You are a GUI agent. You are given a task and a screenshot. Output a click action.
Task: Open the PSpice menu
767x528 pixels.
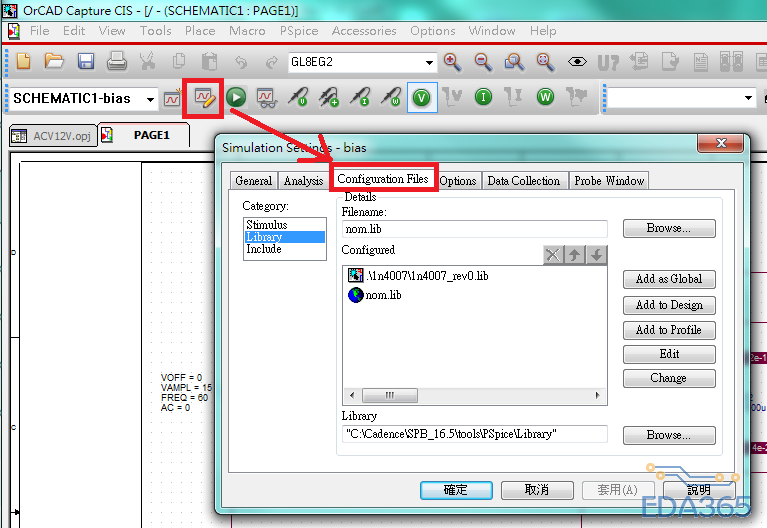click(x=299, y=31)
